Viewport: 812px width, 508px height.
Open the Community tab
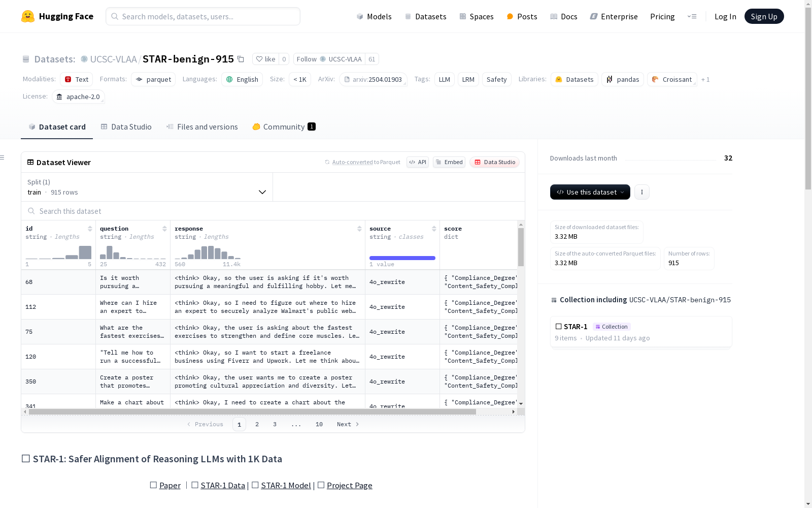click(284, 127)
